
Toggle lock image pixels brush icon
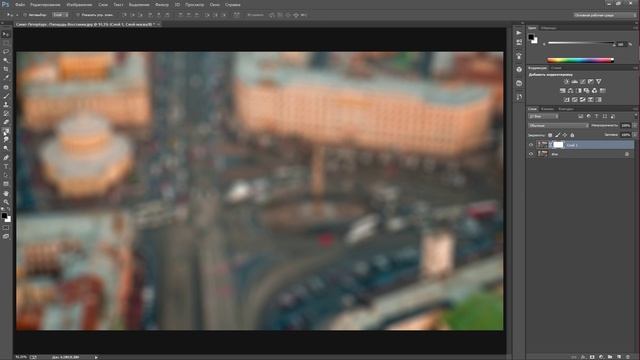pyautogui.click(x=558, y=135)
